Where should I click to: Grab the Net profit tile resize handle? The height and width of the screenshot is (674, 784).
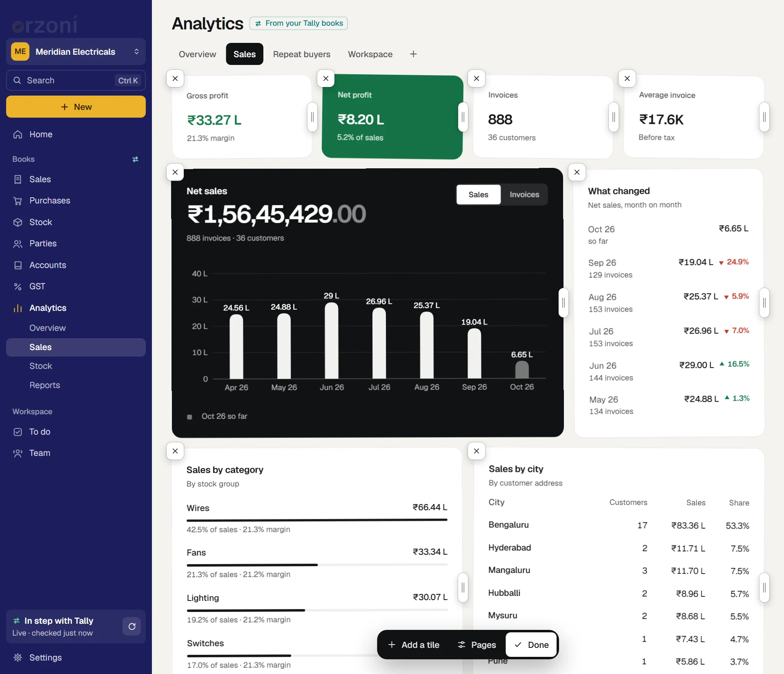tap(463, 117)
